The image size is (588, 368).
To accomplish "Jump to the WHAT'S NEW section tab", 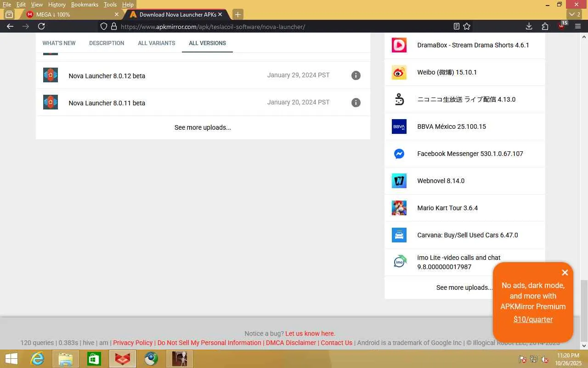I will tap(59, 43).
